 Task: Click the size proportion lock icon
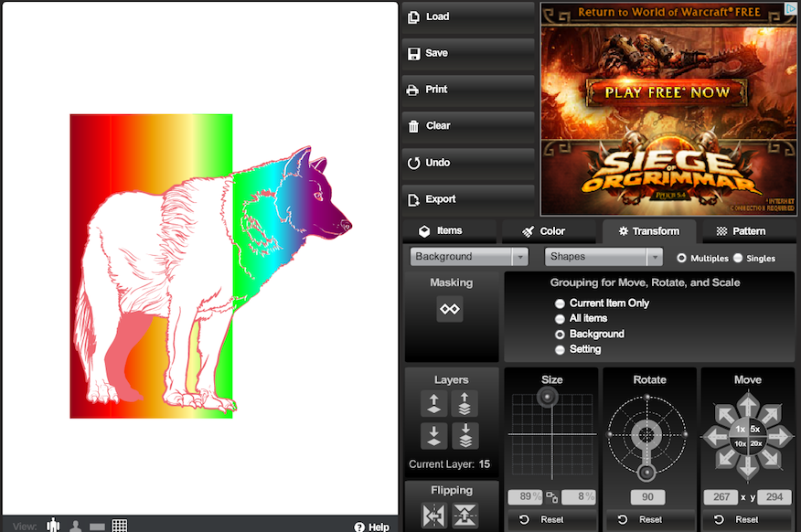click(x=551, y=497)
